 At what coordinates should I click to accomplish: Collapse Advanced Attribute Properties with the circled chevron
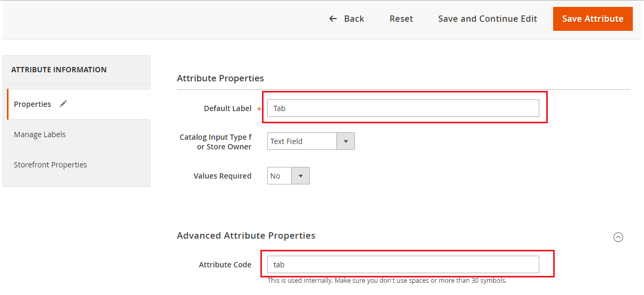pyautogui.click(x=618, y=238)
